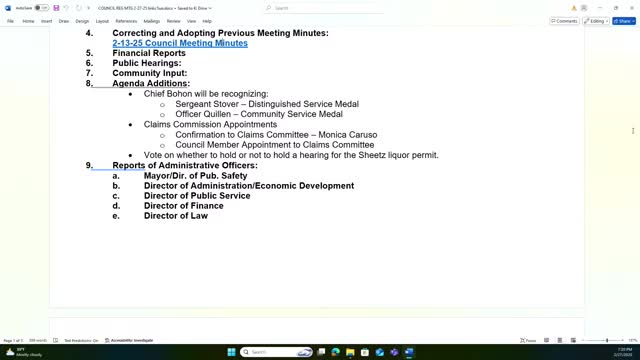Click 'Council Member Appointment to Claims Committee' line

coord(275,145)
